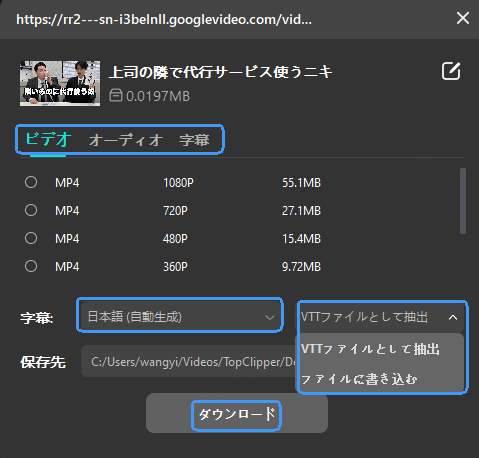Select the MP4 720P radio button

tap(31, 210)
